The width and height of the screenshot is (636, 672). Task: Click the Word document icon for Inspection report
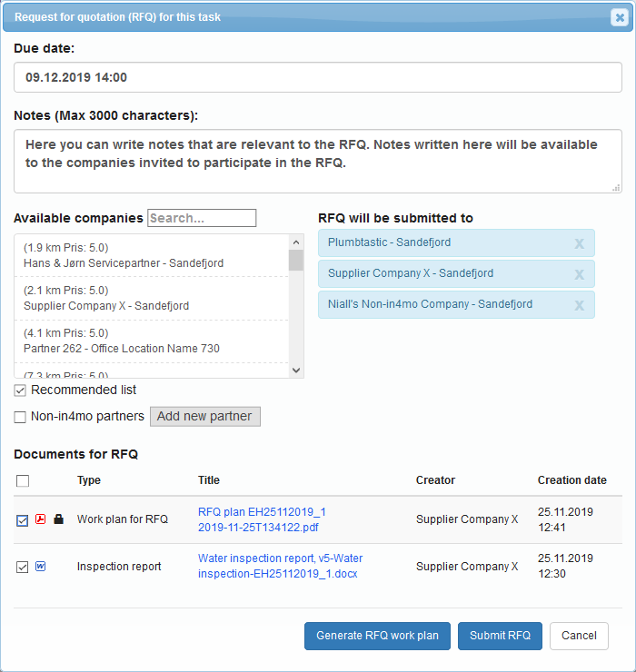pos(40,567)
